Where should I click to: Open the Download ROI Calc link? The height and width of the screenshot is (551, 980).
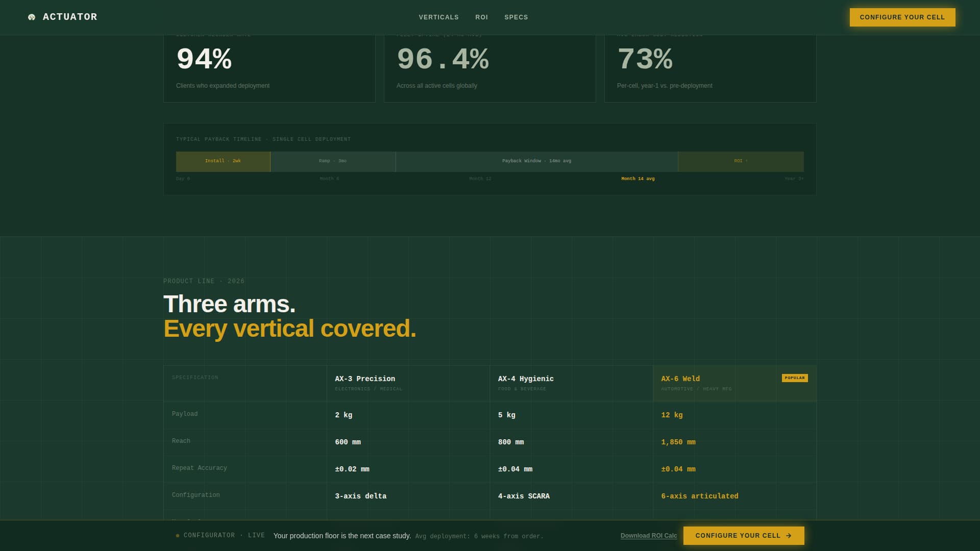click(x=648, y=536)
